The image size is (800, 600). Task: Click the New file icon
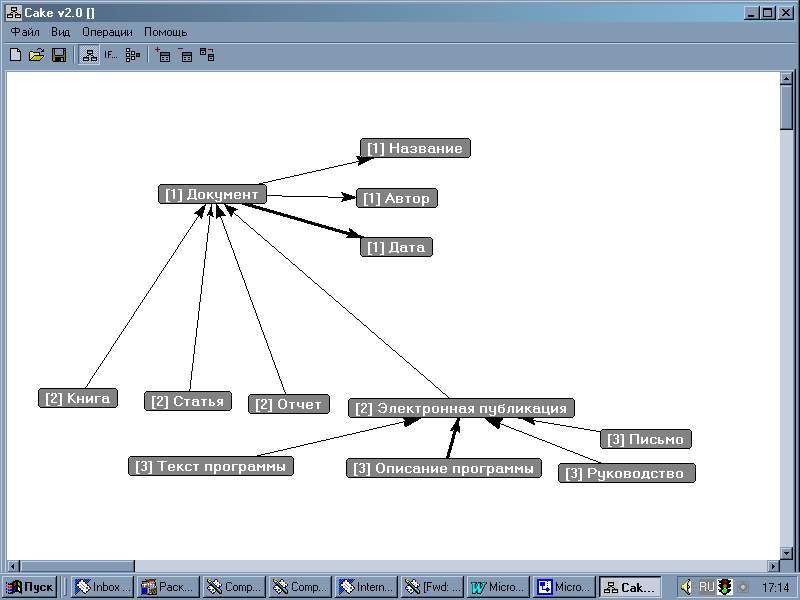15,55
